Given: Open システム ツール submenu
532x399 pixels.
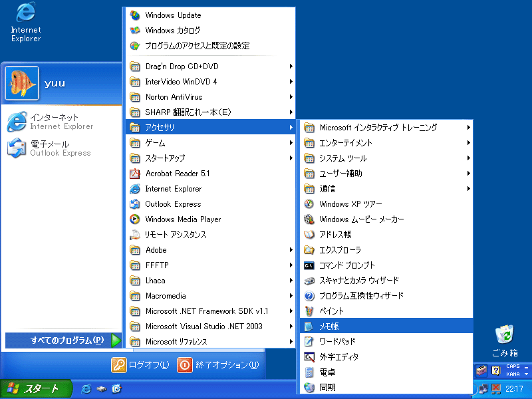Looking at the screenshot, I should pyautogui.click(x=386, y=158).
